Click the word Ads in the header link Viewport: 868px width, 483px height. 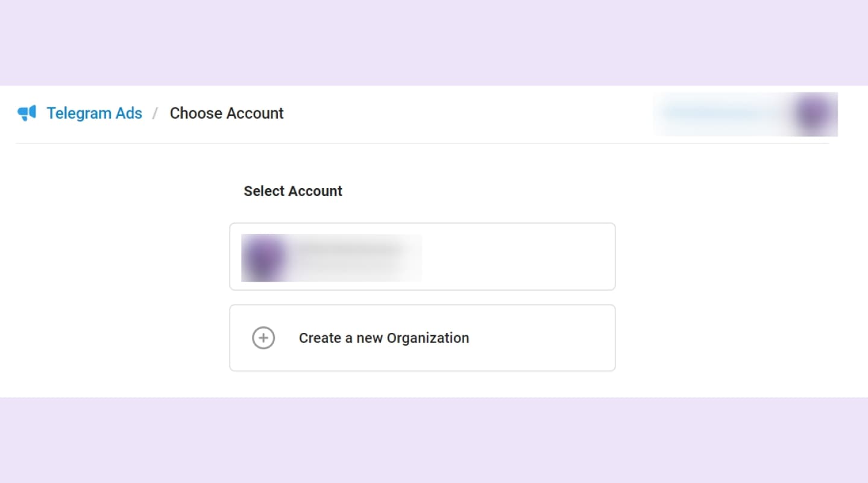tap(128, 113)
